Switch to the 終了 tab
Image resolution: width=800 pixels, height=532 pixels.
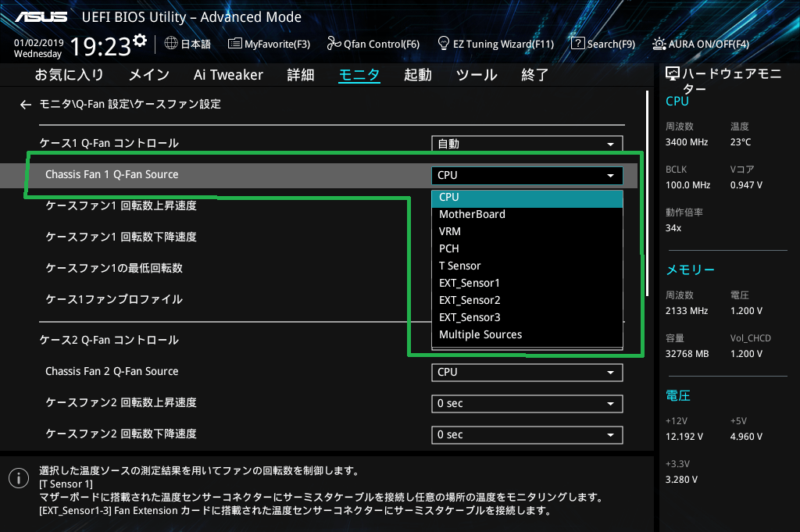(534, 75)
